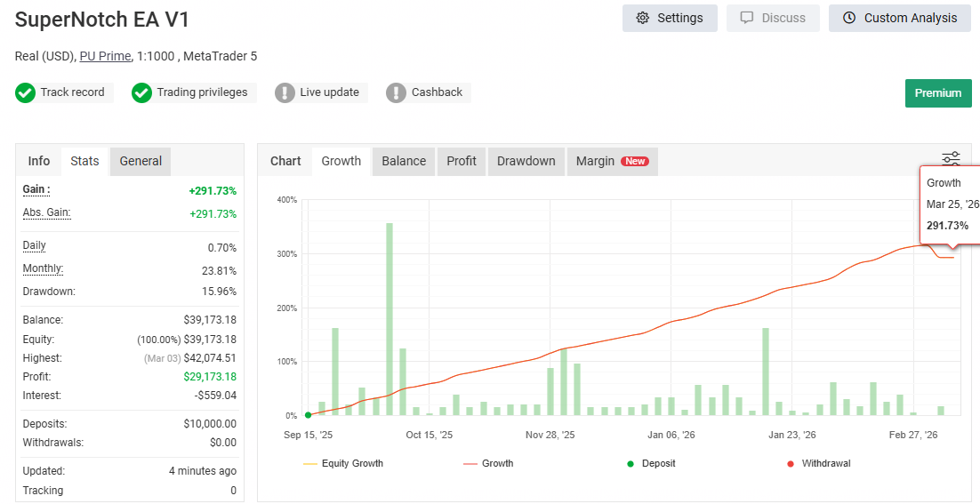Select the General stats tab
This screenshot has width=980, height=504.
click(141, 161)
